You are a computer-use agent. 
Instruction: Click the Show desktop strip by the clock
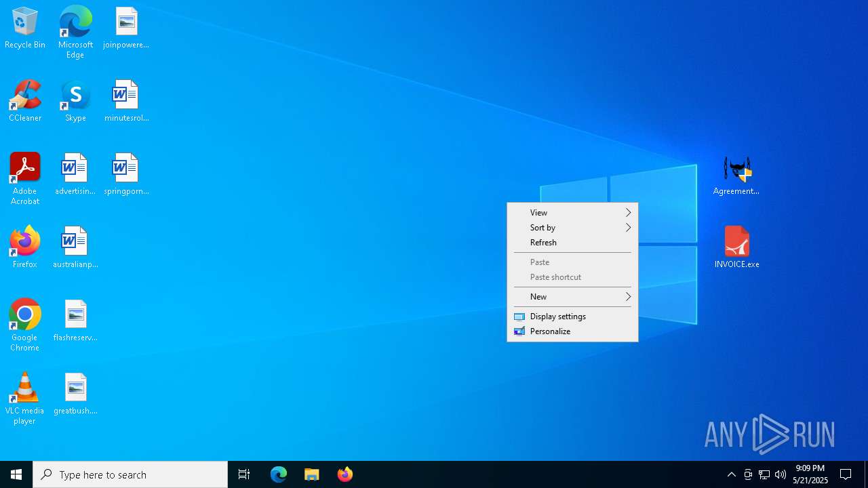click(866, 474)
